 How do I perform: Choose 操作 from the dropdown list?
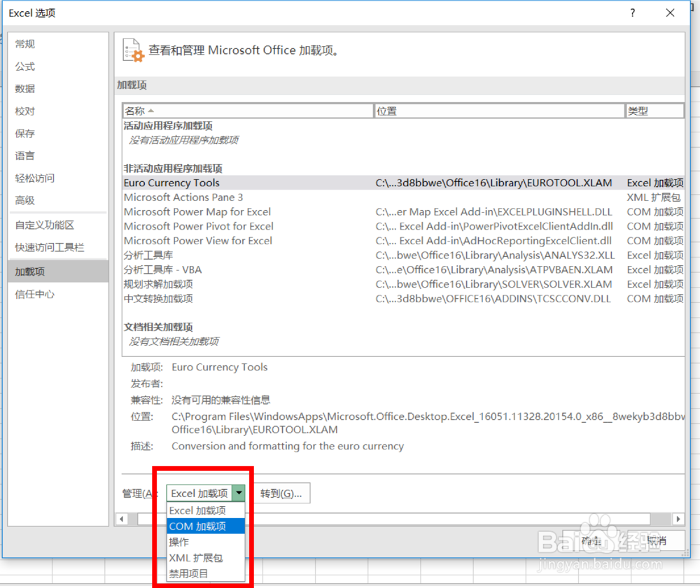[206, 542]
